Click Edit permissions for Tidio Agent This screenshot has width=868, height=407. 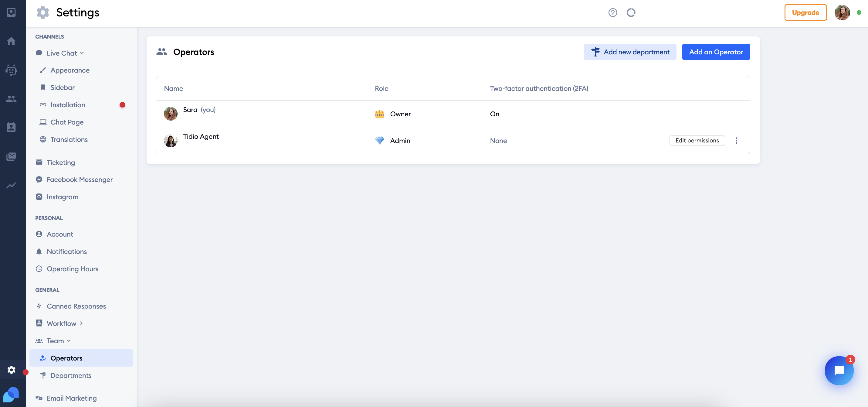697,140
